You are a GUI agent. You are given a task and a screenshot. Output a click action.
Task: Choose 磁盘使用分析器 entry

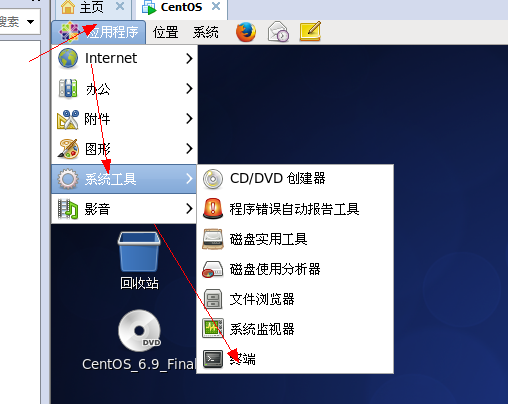(295, 269)
